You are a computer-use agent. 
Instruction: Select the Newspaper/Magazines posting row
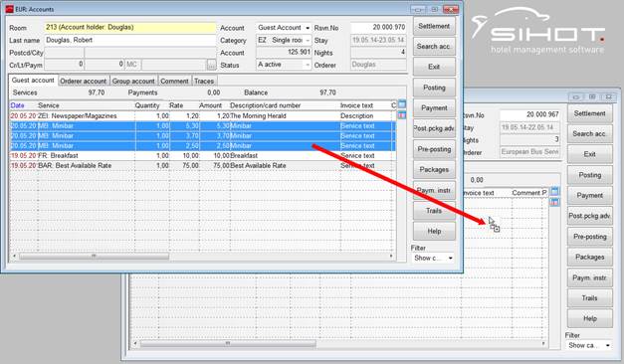(203, 115)
